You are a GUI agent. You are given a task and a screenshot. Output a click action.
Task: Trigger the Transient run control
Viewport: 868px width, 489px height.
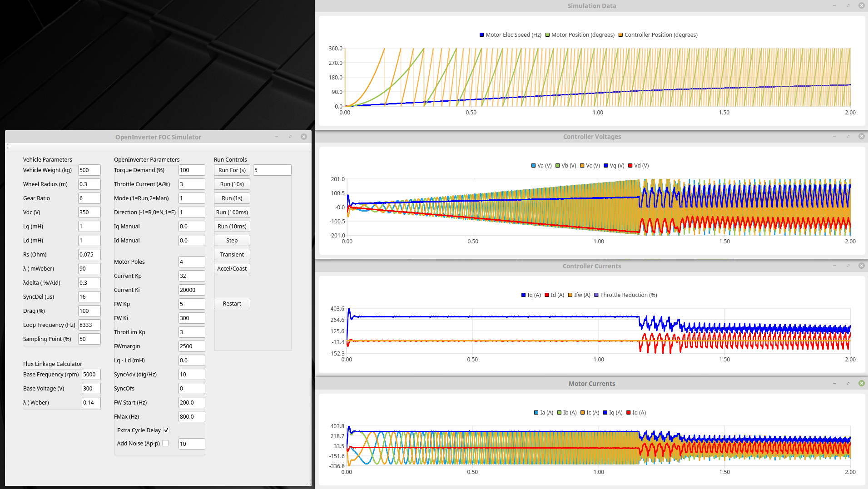[x=232, y=254]
